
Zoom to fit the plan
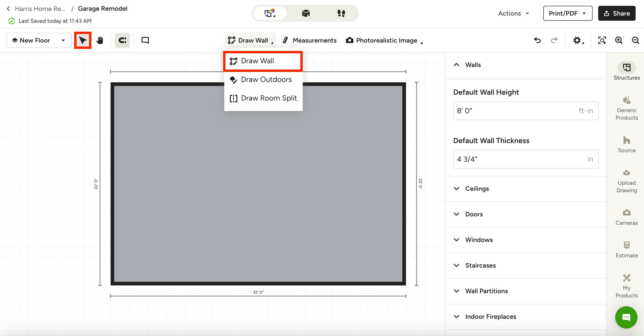point(602,40)
